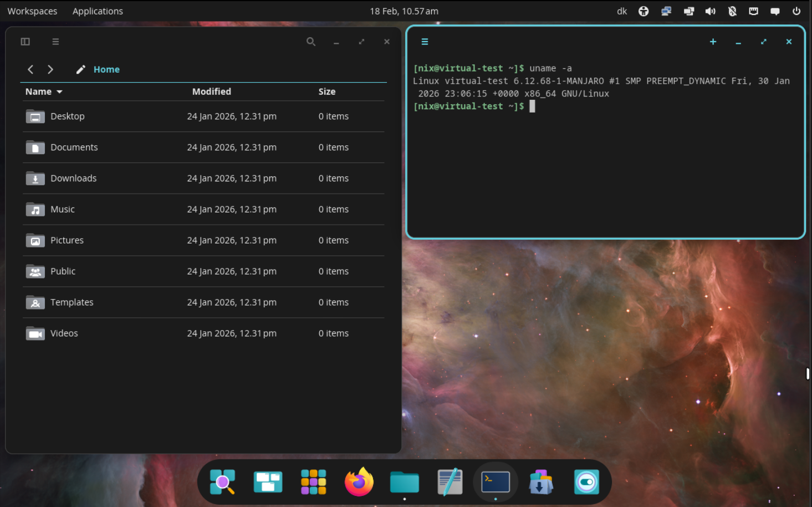Toggle Bluetooth from the system tray

tap(732, 11)
